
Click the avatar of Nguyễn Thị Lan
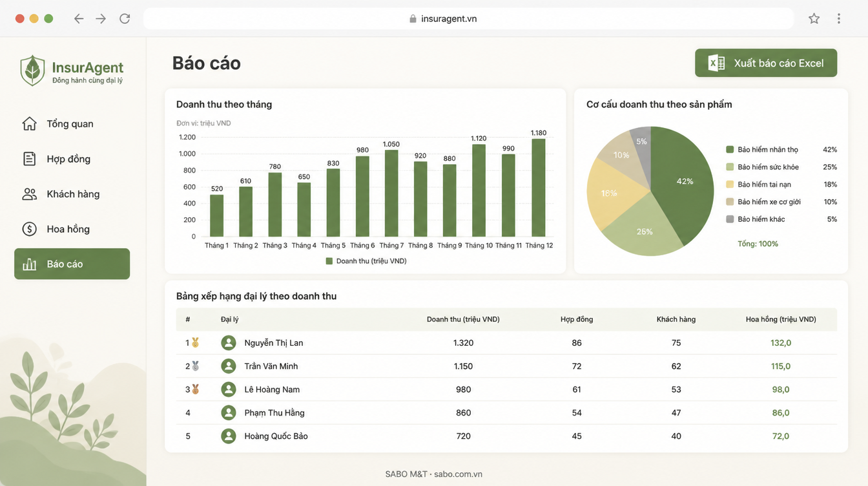click(x=229, y=343)
